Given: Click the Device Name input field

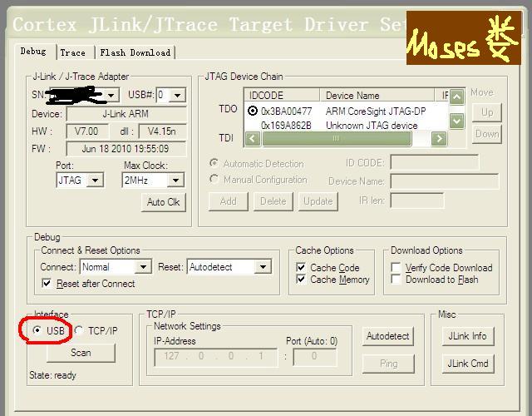Looking at the screenshot, I should pyautogui.click(x=445, y=181).
